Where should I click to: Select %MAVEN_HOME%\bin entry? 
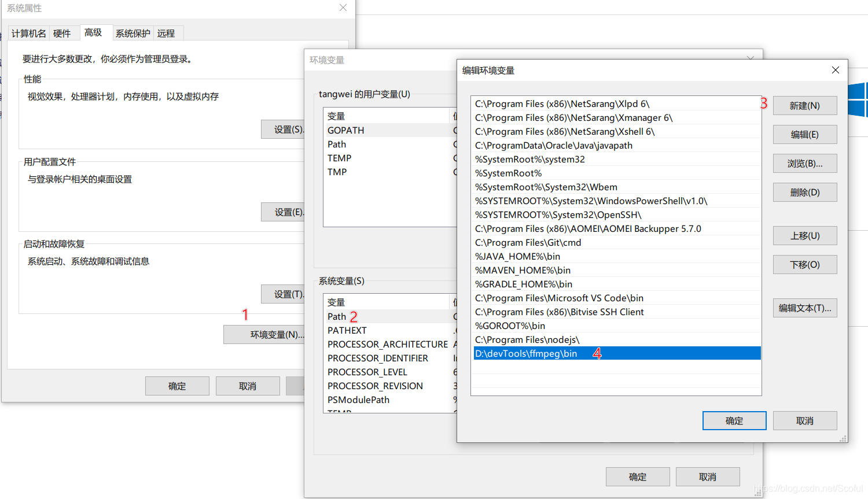pos(617,270)
